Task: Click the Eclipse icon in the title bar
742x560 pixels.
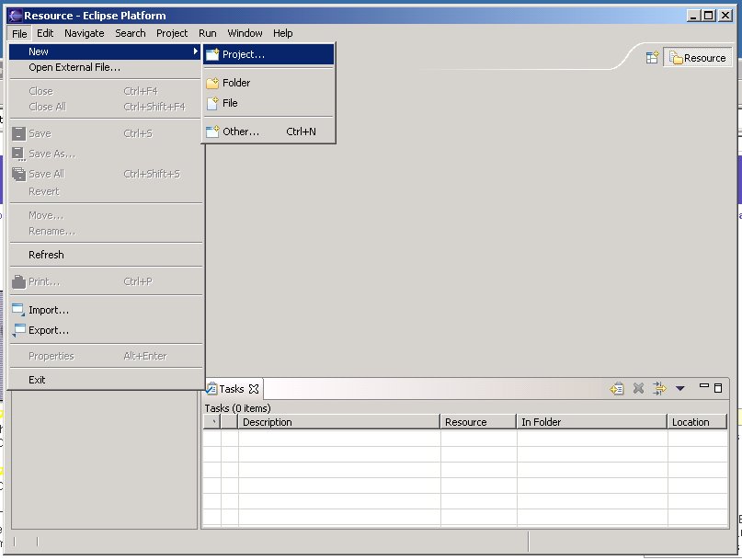Action: tap(15, 16)
